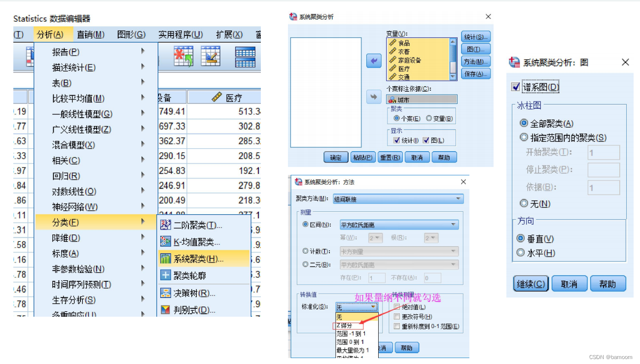
Task: Choose 个案(E) cluster radio button
Action: (396, 119)
